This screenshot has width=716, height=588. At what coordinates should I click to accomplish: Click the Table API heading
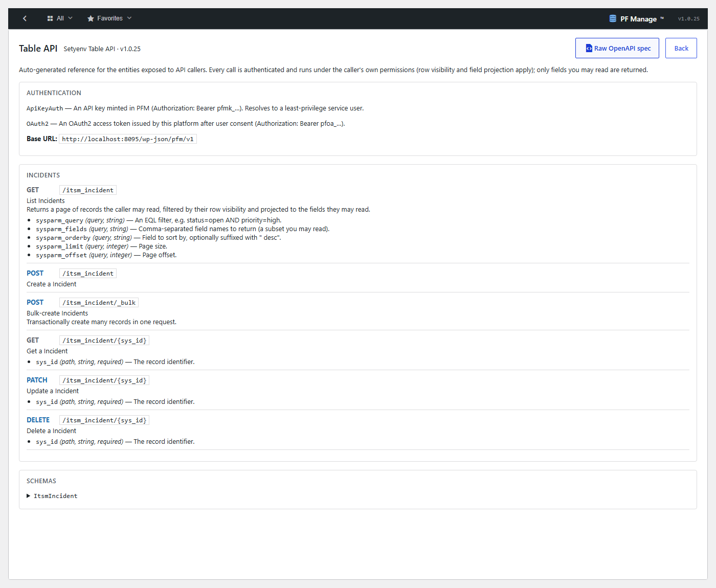(x=38, y=49)
